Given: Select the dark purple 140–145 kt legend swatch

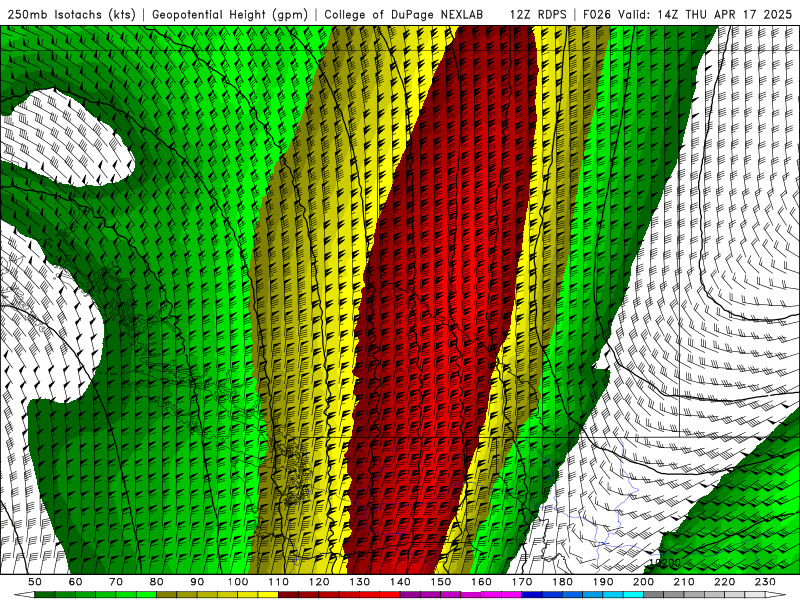Looking at the screenshot, I should pos(410,595).
